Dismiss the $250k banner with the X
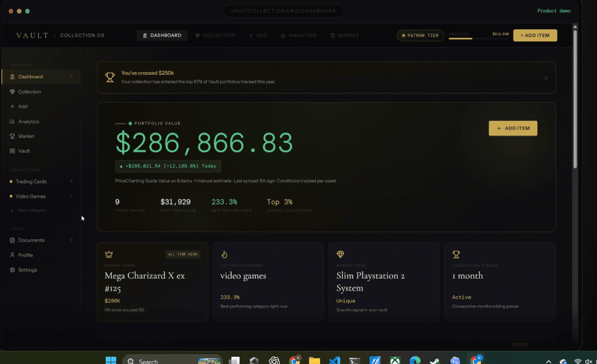The height and width of the screenshot is (364, 597). (x=546, y=78)
